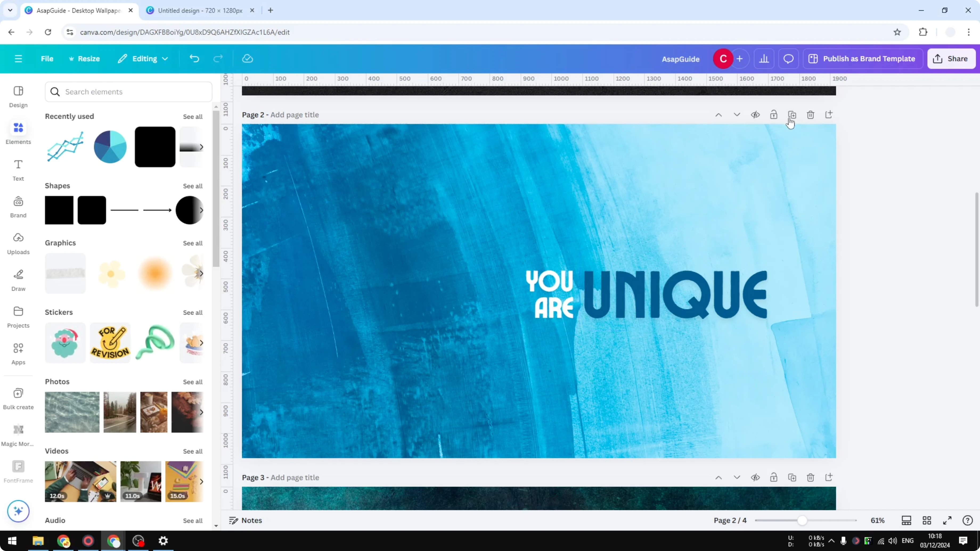Toggle the lock on Page 3
The height and width of the screenshot is (551, 980).
coord(774,477)
